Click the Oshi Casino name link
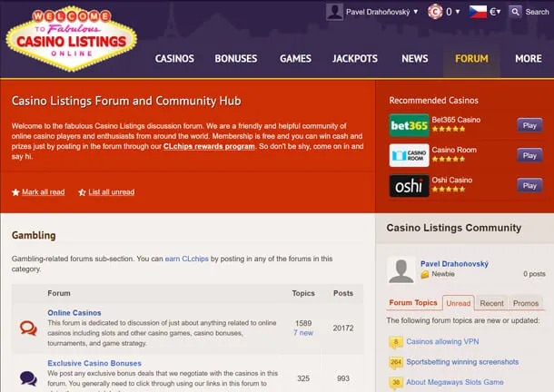This screenshot has height=392, width=554. (452, 180)
